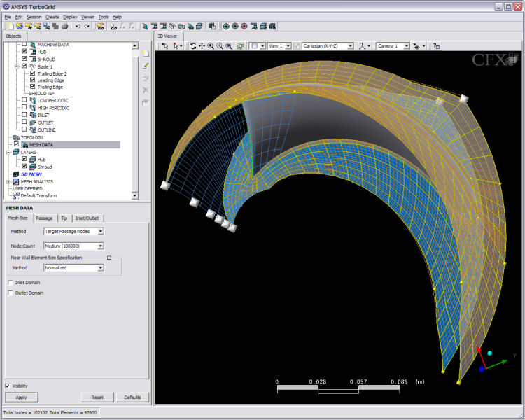Click the eye visibility icon in viewer toolbar

coord(416,46)
